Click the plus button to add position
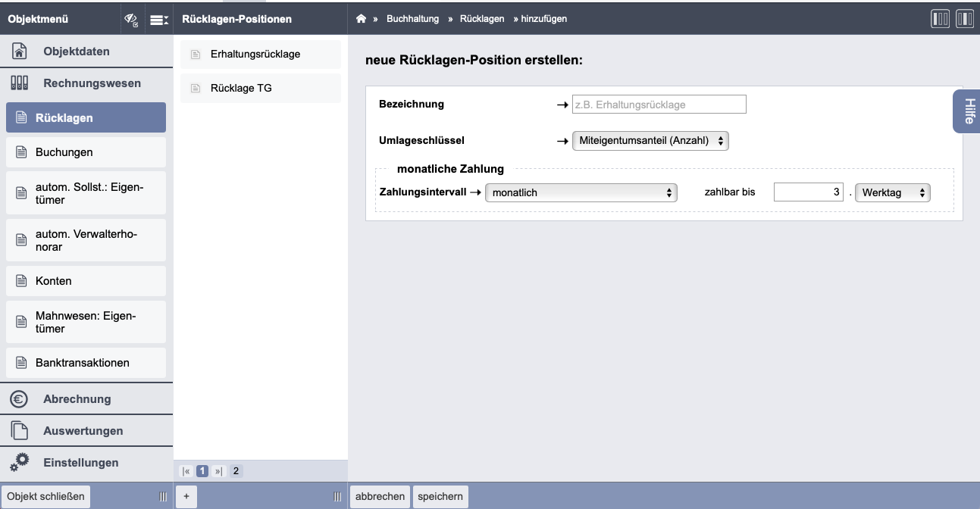This screenshot has width=980, height=509. pos(186,496)
